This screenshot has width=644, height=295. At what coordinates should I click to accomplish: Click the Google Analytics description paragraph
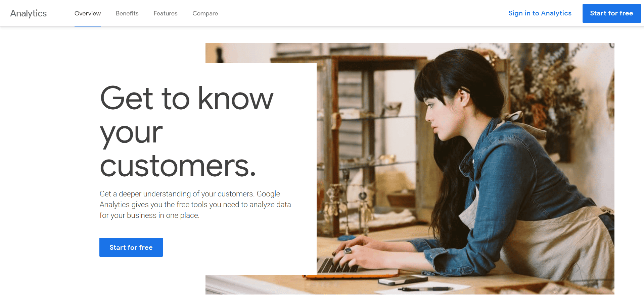tap(195, 204)
